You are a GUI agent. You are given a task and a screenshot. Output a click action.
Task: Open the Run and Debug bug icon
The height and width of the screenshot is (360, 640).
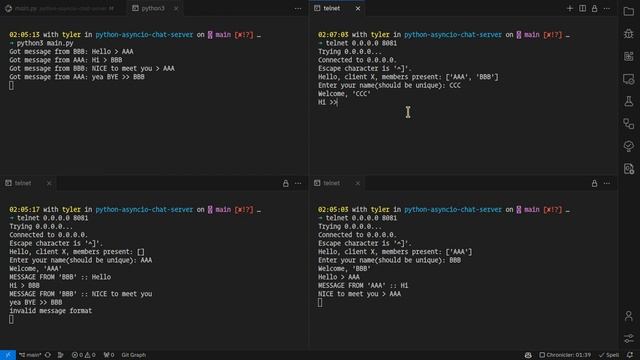(x=629, y=33)
